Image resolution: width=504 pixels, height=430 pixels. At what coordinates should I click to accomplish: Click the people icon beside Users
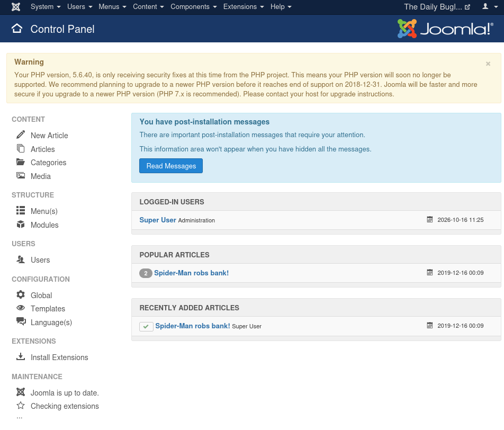(x=21, y=259)
